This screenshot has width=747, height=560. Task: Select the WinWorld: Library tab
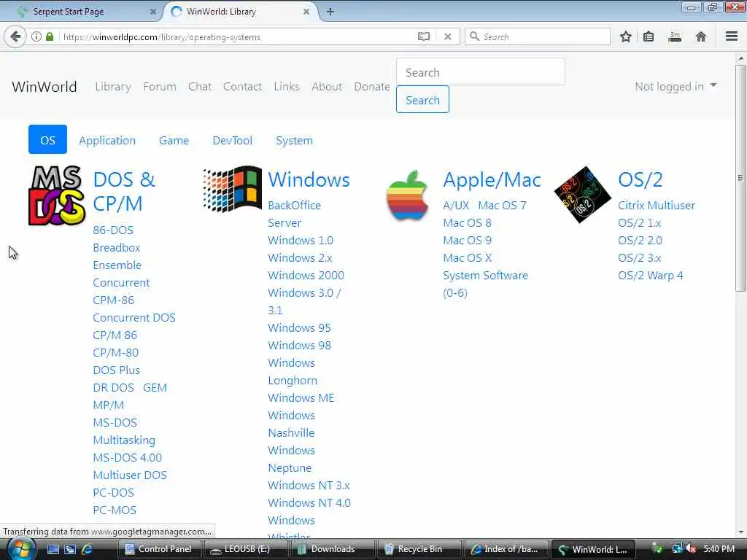(240, 12)
